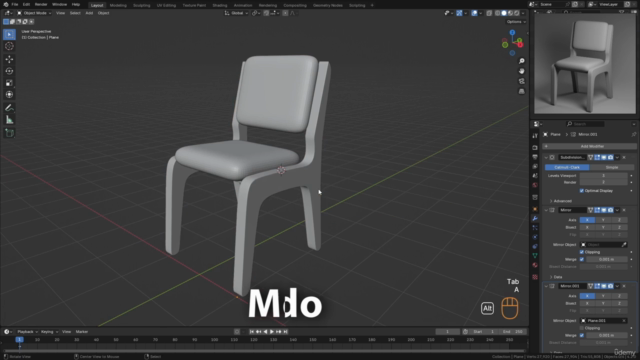640x360 pixels.
Task: Toggle camera view icon in viewport
Action: [x=522, y=81]
